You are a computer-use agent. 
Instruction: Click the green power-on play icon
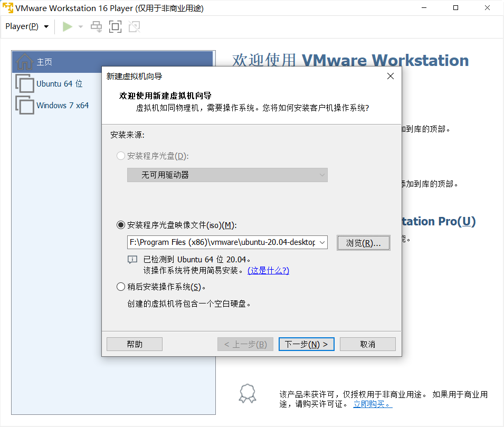point(67,27)
